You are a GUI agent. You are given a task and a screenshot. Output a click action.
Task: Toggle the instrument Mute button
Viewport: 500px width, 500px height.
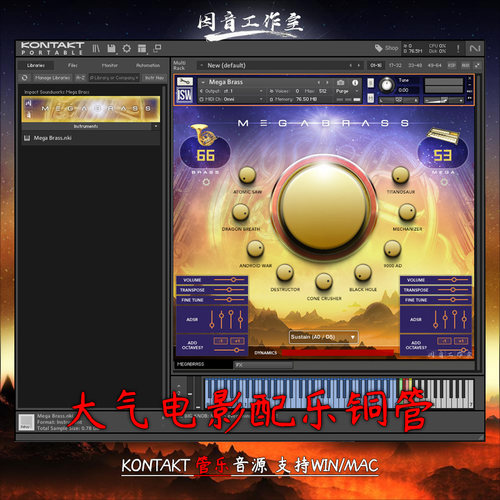coord(370,98)
